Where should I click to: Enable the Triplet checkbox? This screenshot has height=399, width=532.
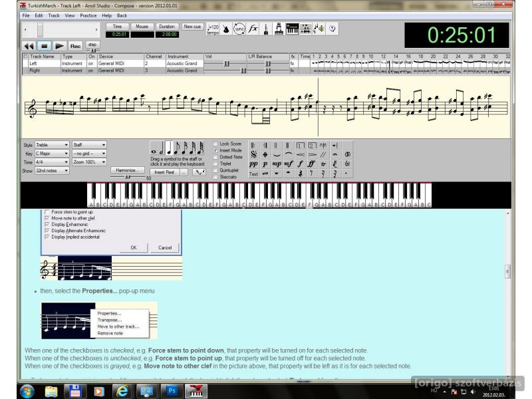[x=215, y=164]
